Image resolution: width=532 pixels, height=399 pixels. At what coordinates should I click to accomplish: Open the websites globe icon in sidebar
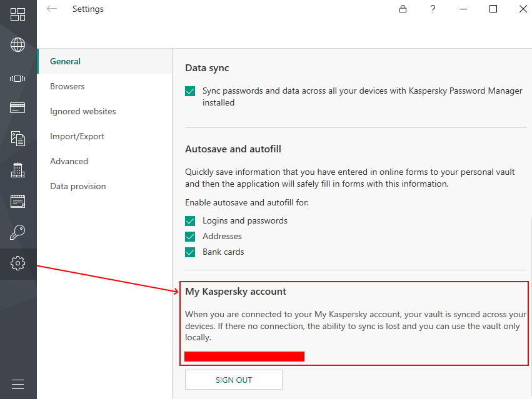18,45
